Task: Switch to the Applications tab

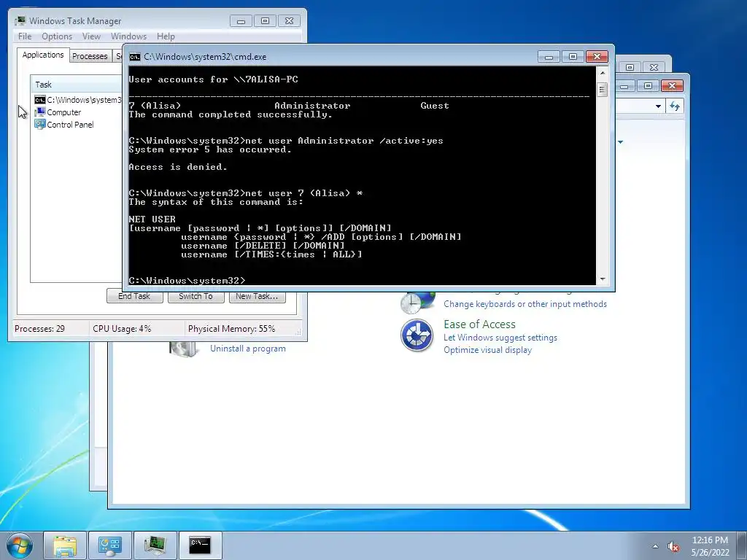Action: pos(43,55)
